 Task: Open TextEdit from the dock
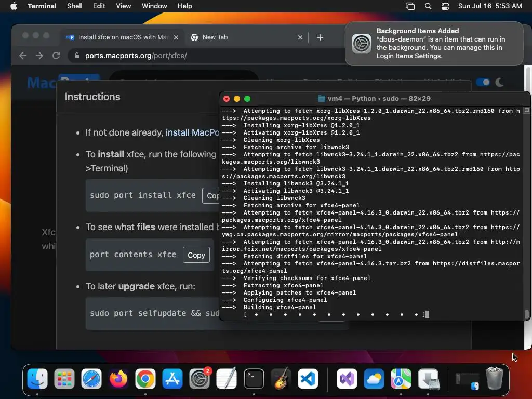pyautogui.click(x=227, y=379)
